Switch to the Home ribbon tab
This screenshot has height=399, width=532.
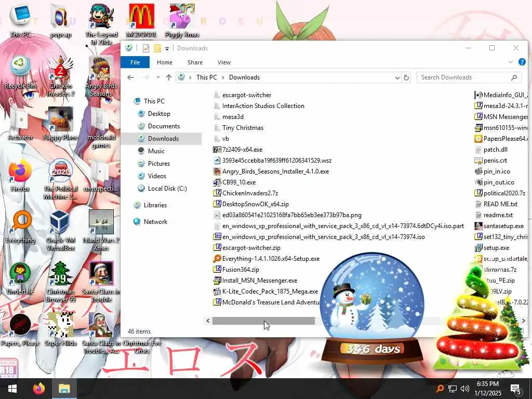coord(165,62)
